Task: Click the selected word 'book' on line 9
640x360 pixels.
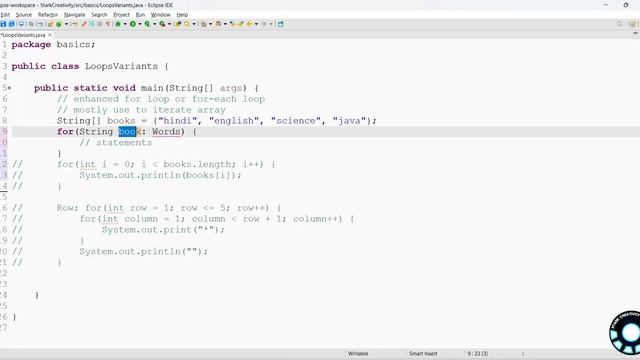Action: [x=129, y=132]
